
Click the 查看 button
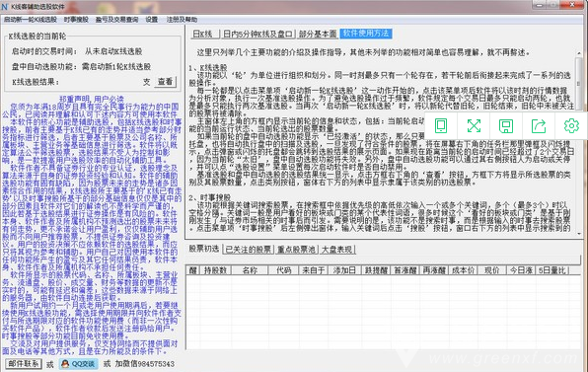[x=166, y=81]
